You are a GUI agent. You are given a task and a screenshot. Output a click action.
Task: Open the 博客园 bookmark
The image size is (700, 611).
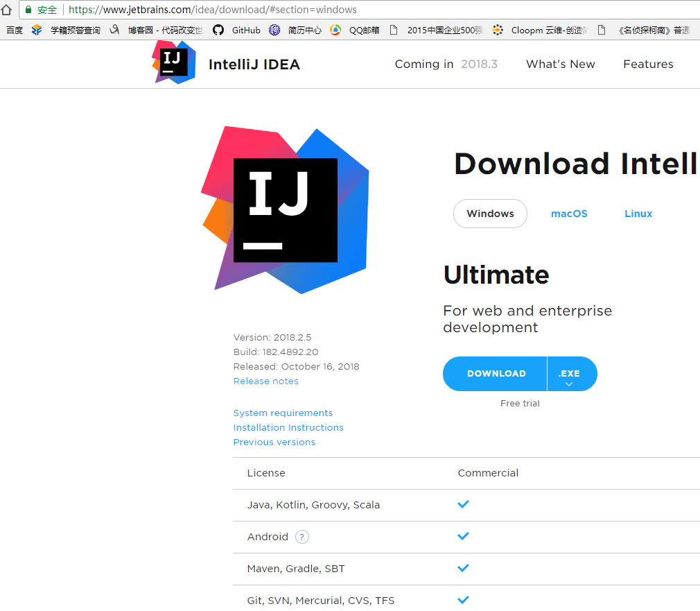tap(156, 30)
